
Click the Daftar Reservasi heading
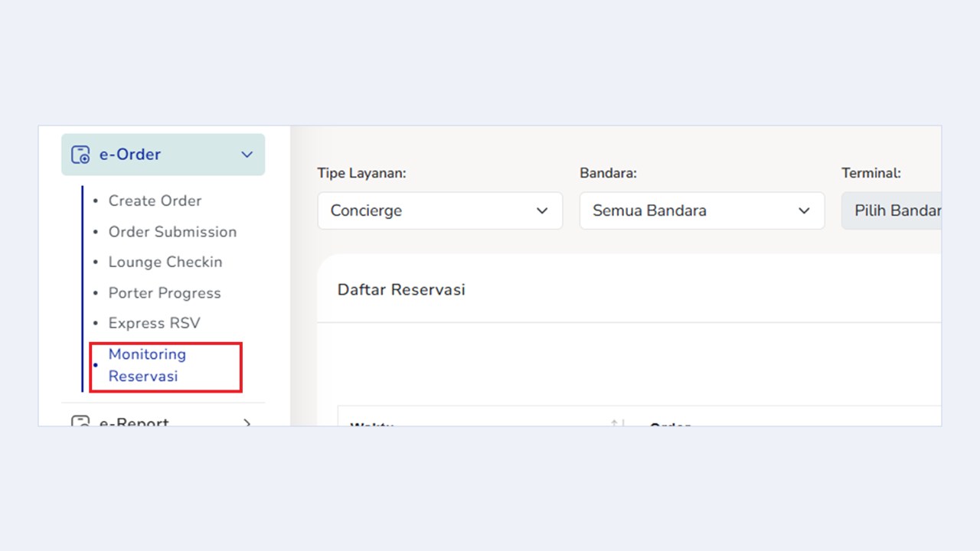pyautogui.click(x=401, y=290)
